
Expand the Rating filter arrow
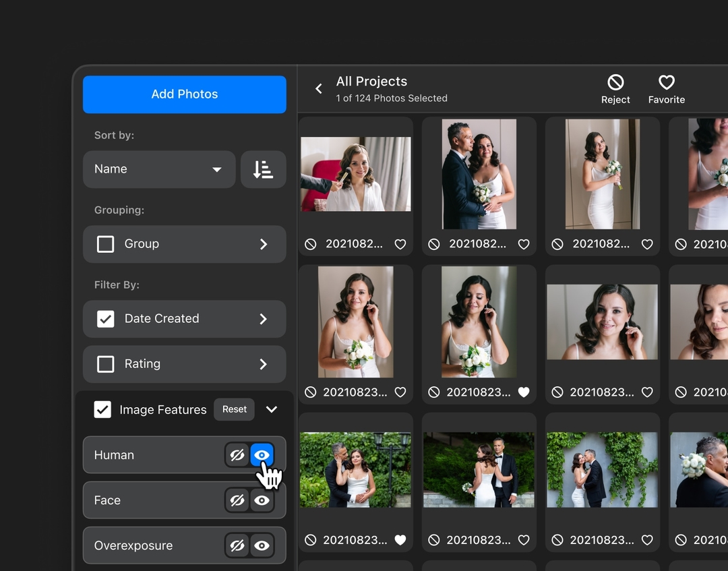264,364
